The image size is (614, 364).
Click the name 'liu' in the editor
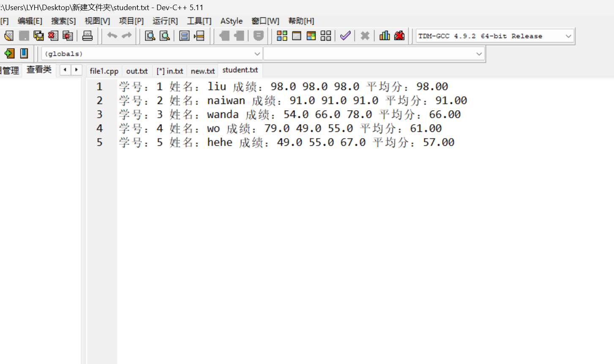217,87
